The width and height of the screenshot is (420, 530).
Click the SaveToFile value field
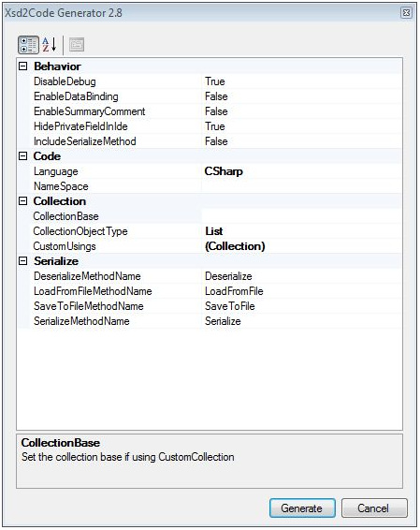coord(301,306)
